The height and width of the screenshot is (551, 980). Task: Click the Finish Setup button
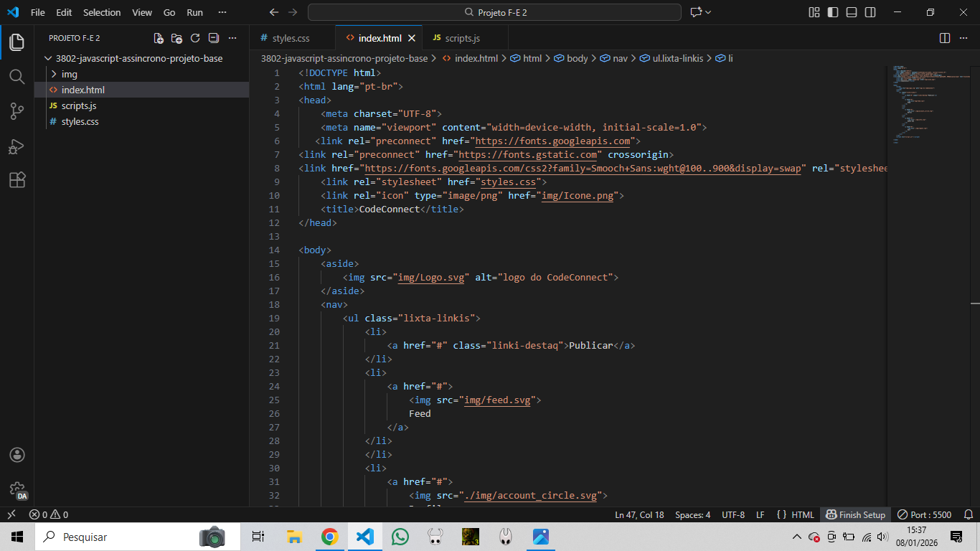tap(855, 514)
